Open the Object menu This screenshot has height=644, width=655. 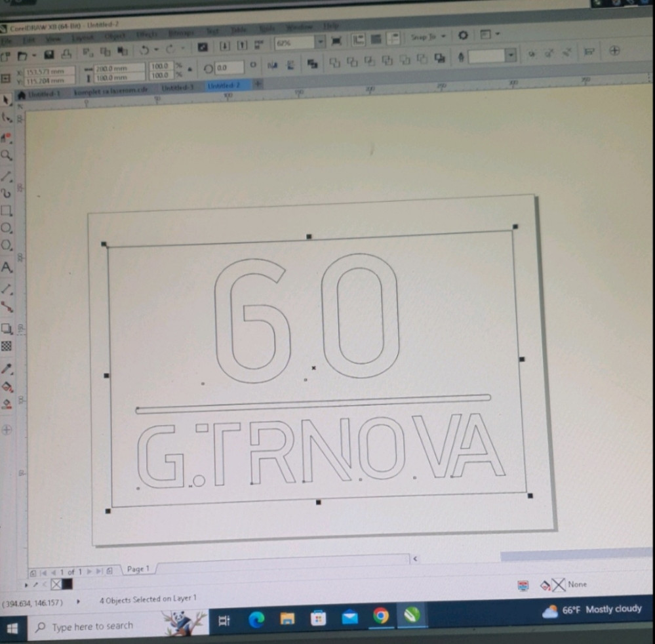(x=115, y=35)
